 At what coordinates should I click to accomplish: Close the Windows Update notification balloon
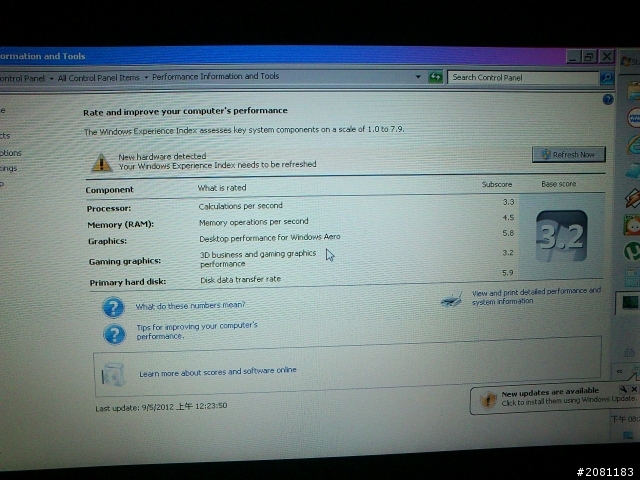click(634, 389)
